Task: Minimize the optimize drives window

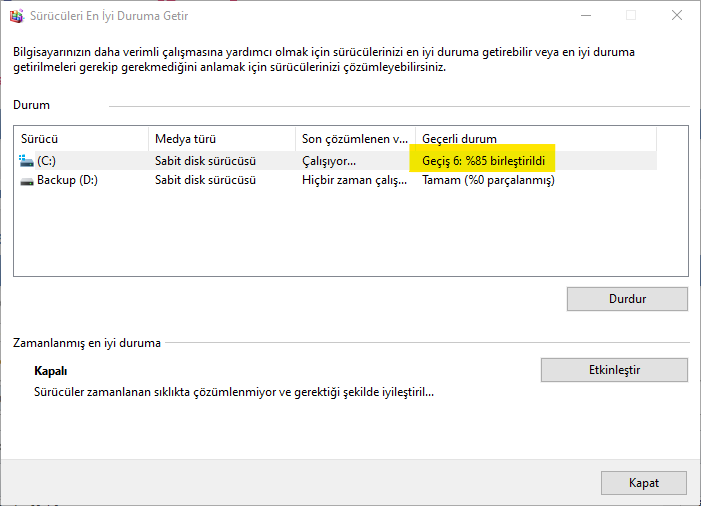Action: tap(586, 16)
